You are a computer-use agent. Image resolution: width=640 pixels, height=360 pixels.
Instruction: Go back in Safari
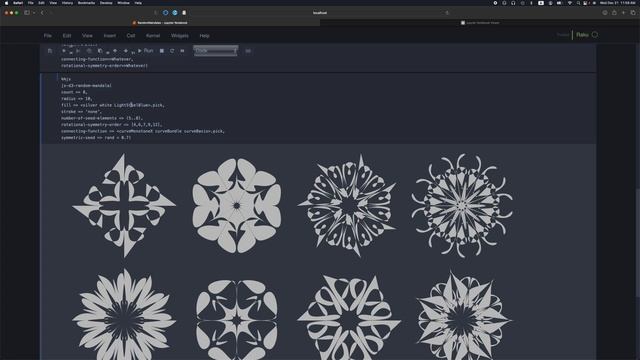[x=42, y=13]
